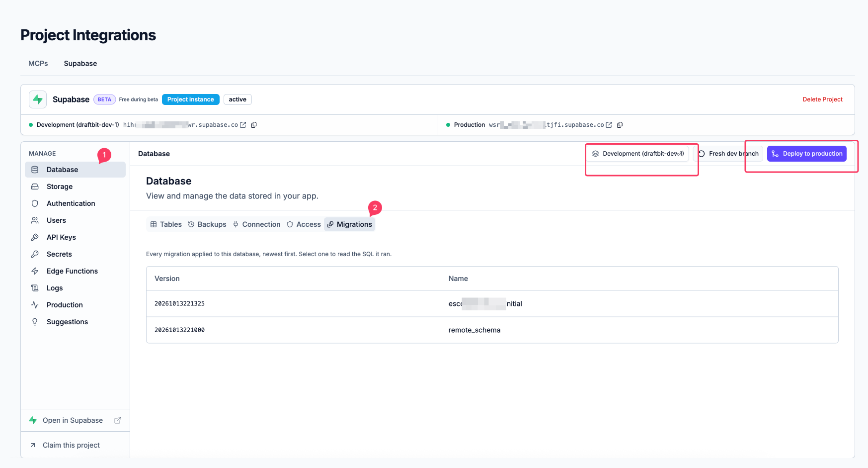Viewport: 868px width, 468px height.
Task: Open Development URL external link icon
Action: [x=243, y=125]
